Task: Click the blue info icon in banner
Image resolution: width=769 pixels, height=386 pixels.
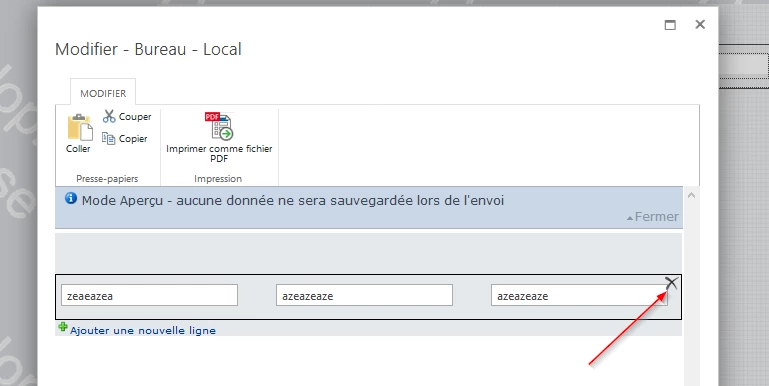Action: click(x=71, y=198)
